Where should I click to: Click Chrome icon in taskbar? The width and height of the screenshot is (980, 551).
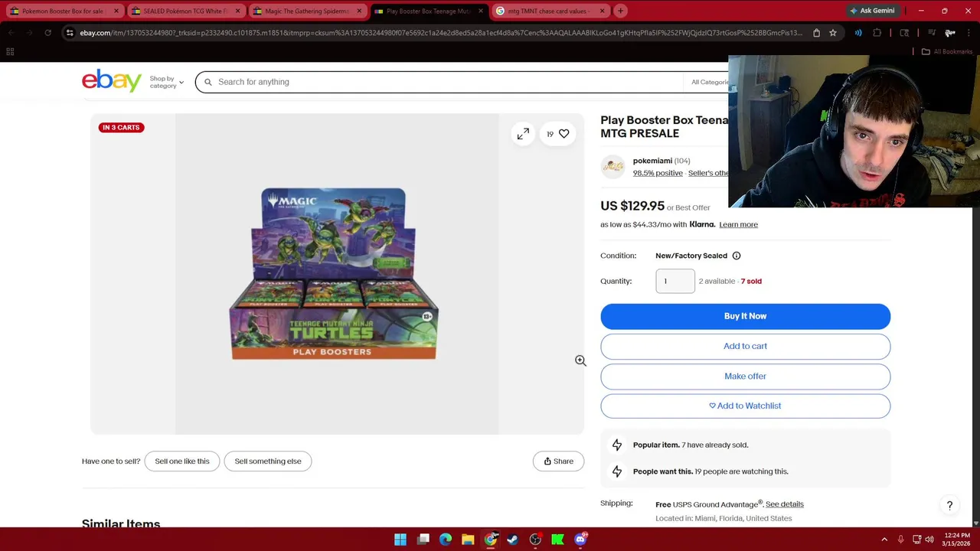coord(491,540)
